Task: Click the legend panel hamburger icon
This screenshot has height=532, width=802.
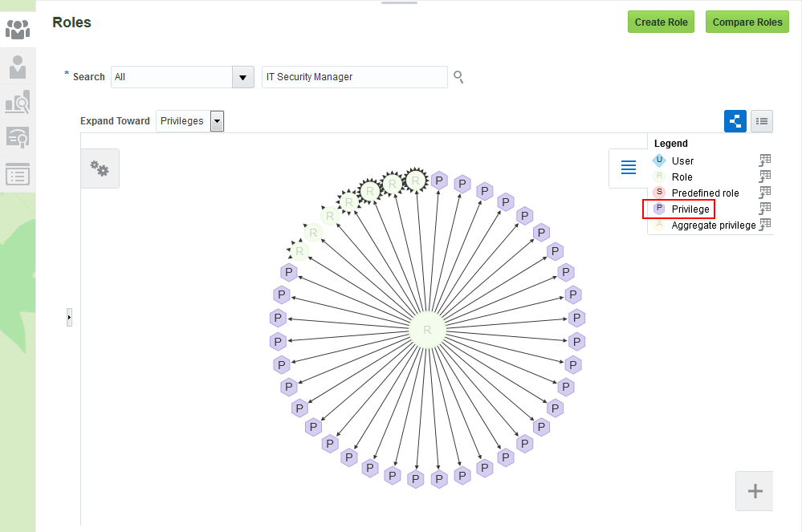Action: (629, 168)
